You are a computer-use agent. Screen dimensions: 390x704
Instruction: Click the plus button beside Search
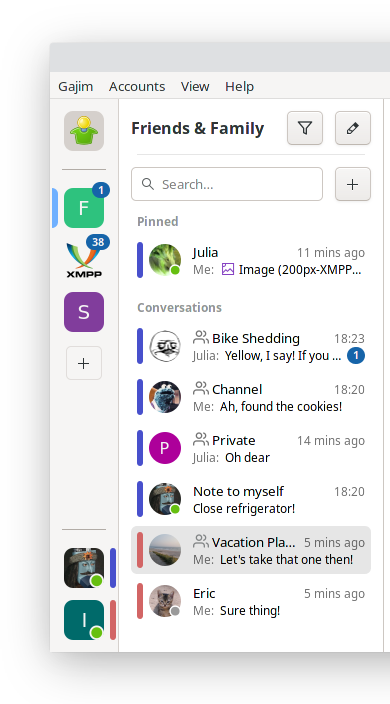[x=353, y=184]
